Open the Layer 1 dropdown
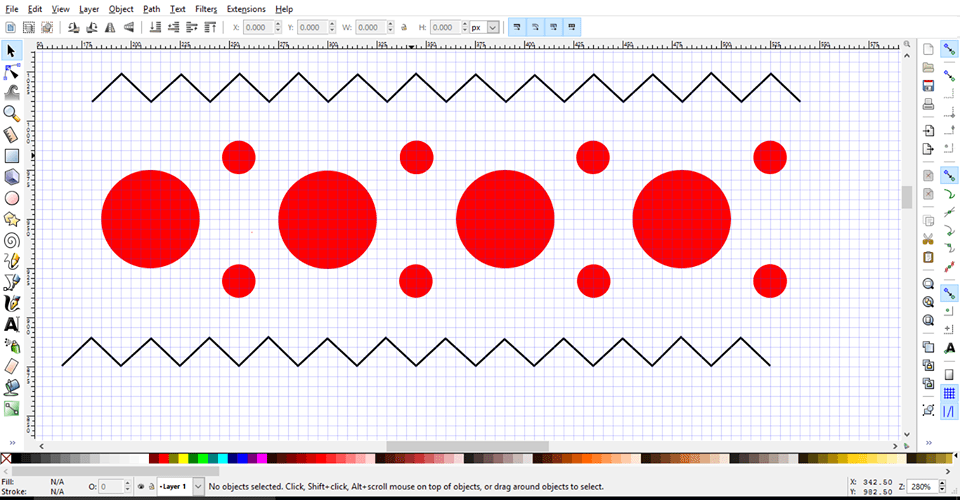 [198, 487]
